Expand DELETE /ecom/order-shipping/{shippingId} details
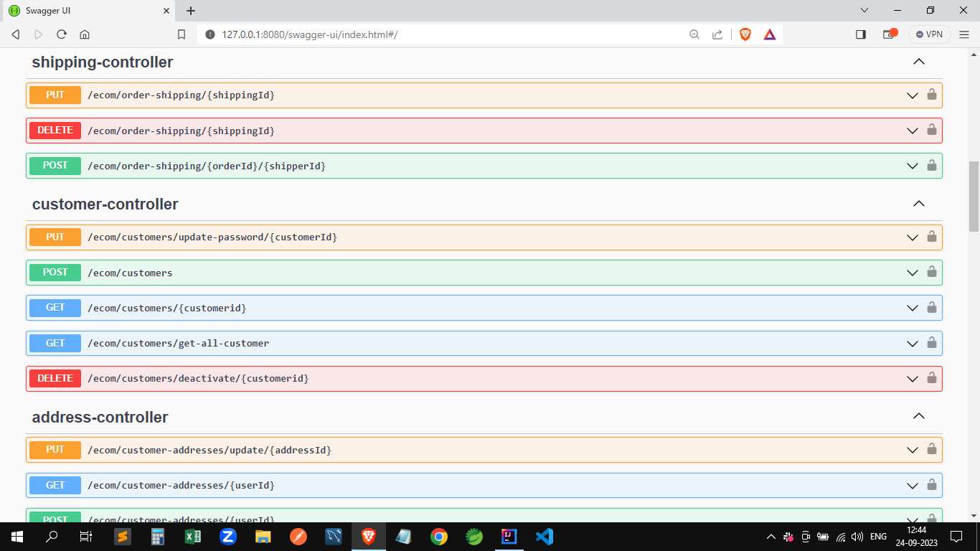The width and height of the screenshot is (980, 551). (x=912, y=131)
